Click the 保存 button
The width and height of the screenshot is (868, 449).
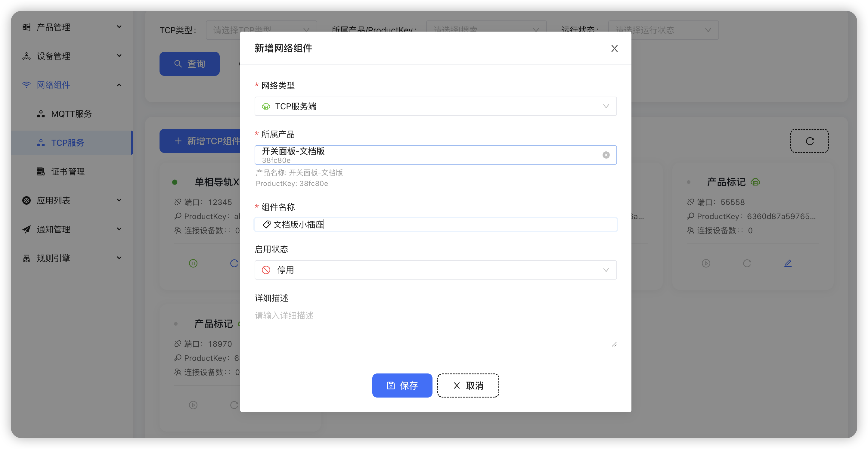(x=402, y=385)
